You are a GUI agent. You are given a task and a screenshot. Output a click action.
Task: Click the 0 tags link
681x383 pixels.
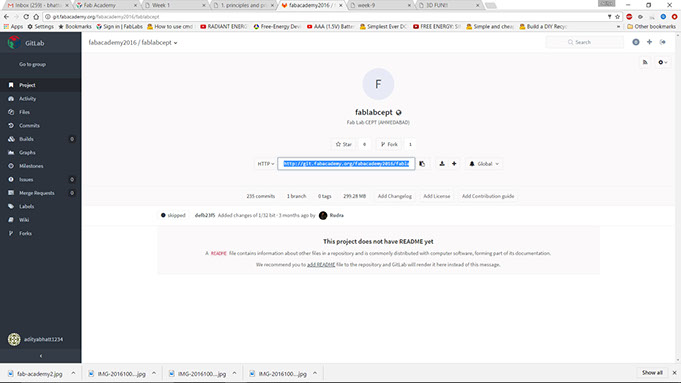tap(324, 196)
